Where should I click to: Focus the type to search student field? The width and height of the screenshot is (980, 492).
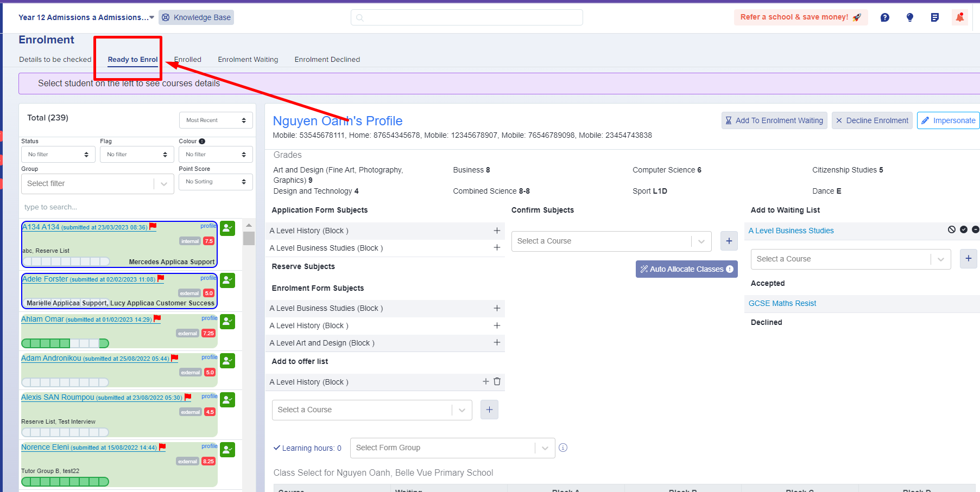137,207
